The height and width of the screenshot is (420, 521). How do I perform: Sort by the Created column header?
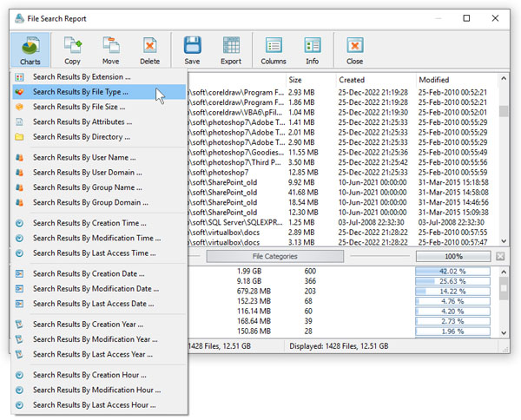(x=375, y=80)
